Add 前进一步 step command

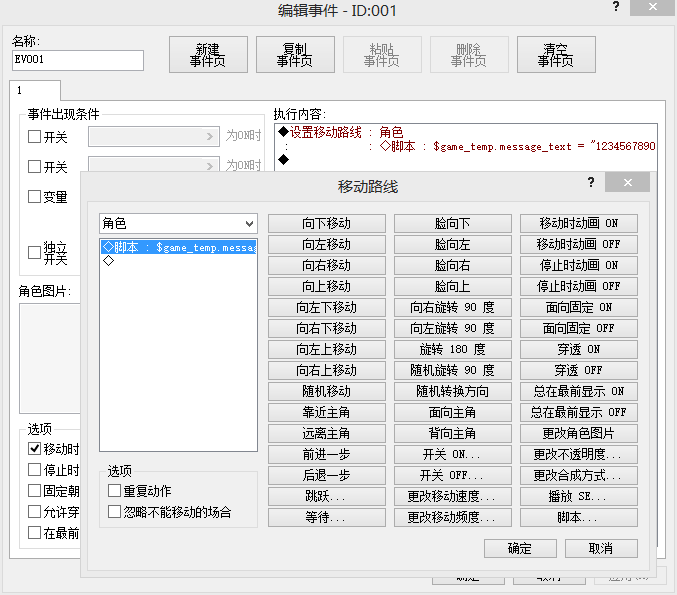(x=326, y=454)
